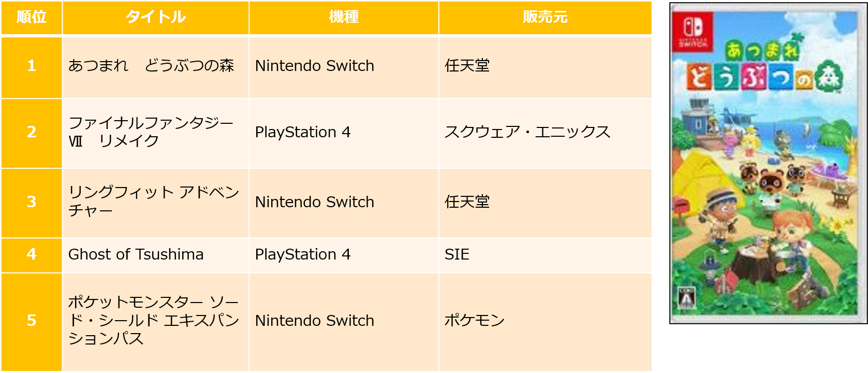Click the タイトル column header

click(x=155, y=17)
